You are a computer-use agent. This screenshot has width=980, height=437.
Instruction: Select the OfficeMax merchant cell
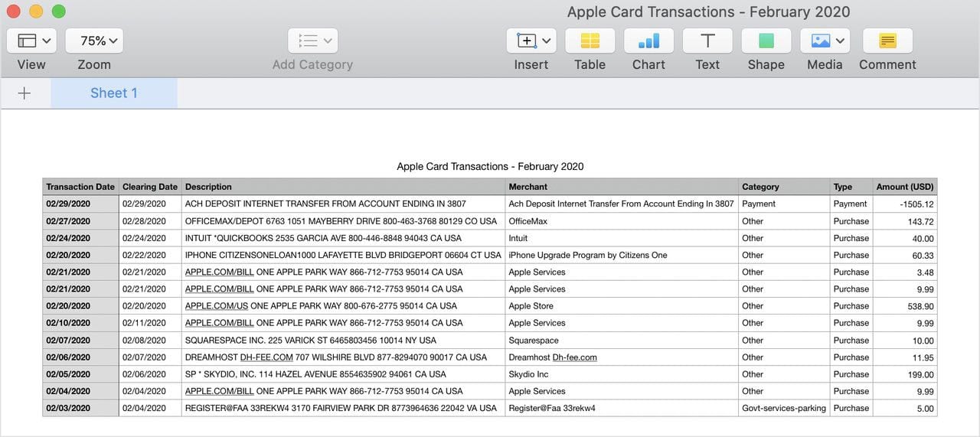[622, 221]
